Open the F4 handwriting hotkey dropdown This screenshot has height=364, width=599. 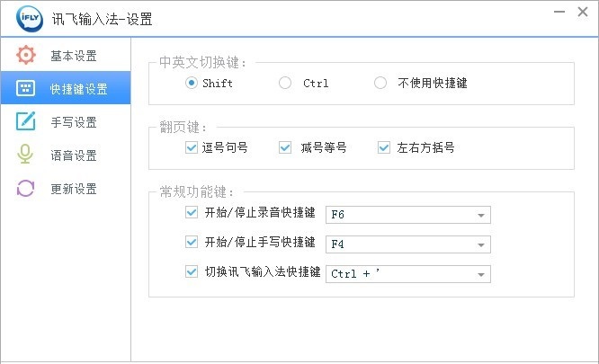pos(482,244)
